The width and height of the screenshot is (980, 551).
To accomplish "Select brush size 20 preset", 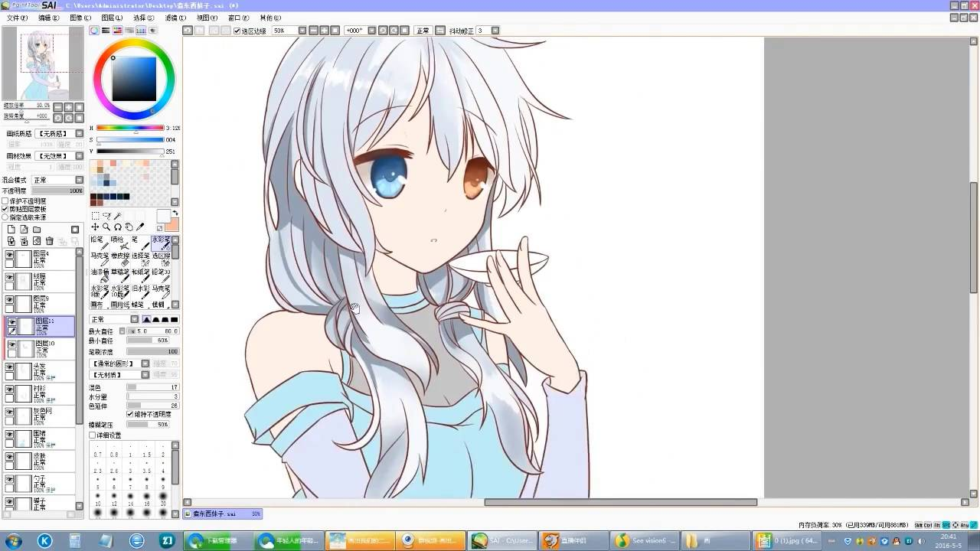I will pos(163,497).
